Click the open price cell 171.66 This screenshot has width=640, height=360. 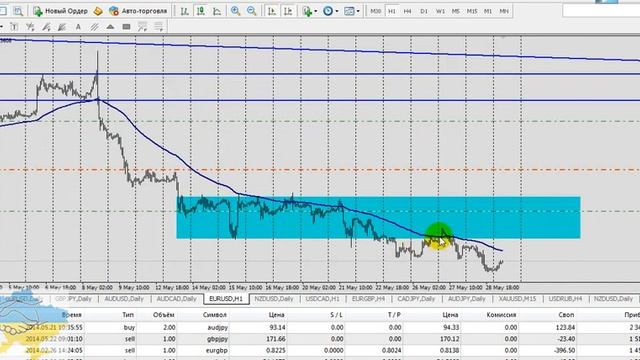276,339
